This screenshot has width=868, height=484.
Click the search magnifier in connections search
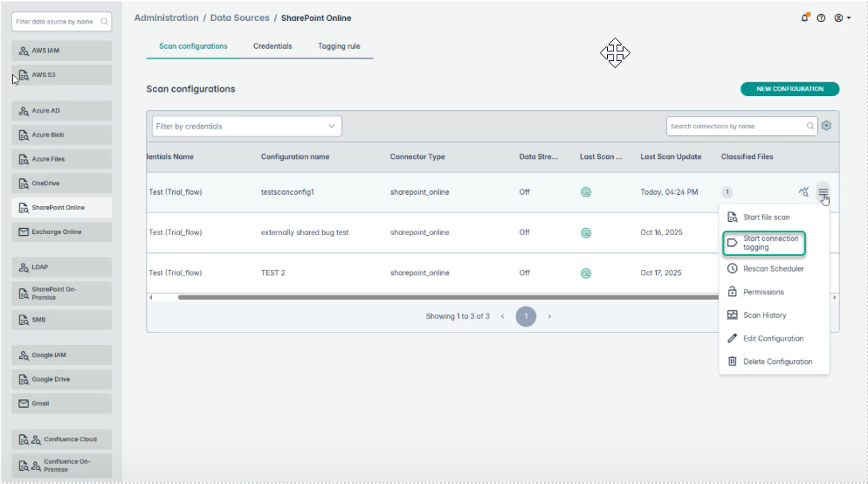pos(810,126)
